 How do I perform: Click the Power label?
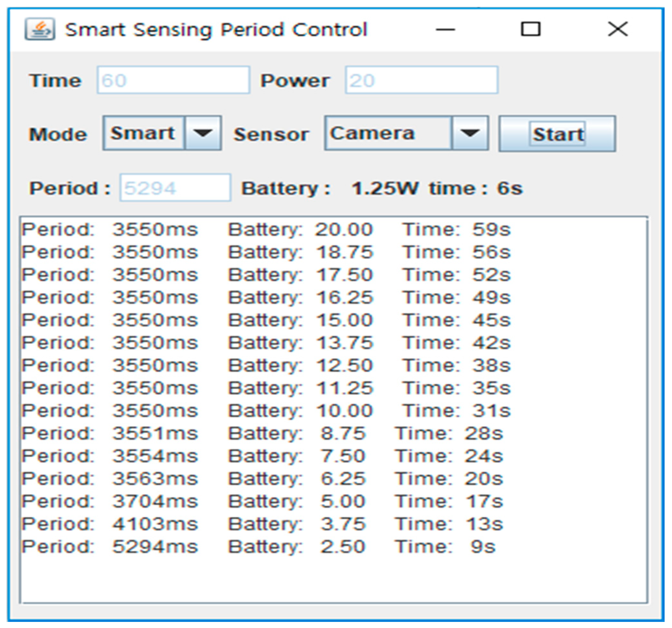tap(295, 81)
